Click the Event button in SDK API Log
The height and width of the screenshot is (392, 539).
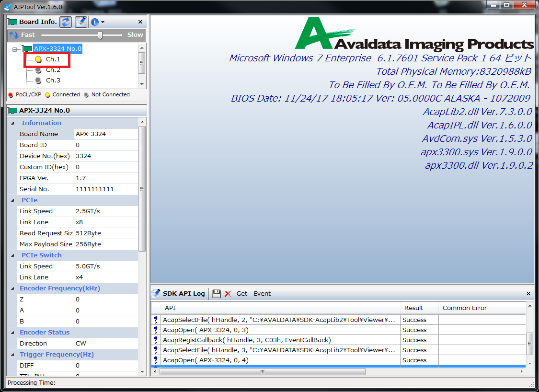point(262,294)
